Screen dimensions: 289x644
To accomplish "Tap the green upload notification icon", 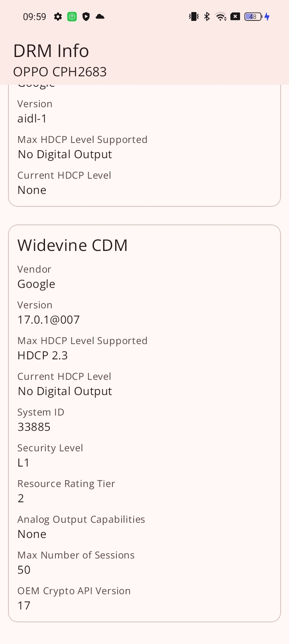I will pos(72,16).
